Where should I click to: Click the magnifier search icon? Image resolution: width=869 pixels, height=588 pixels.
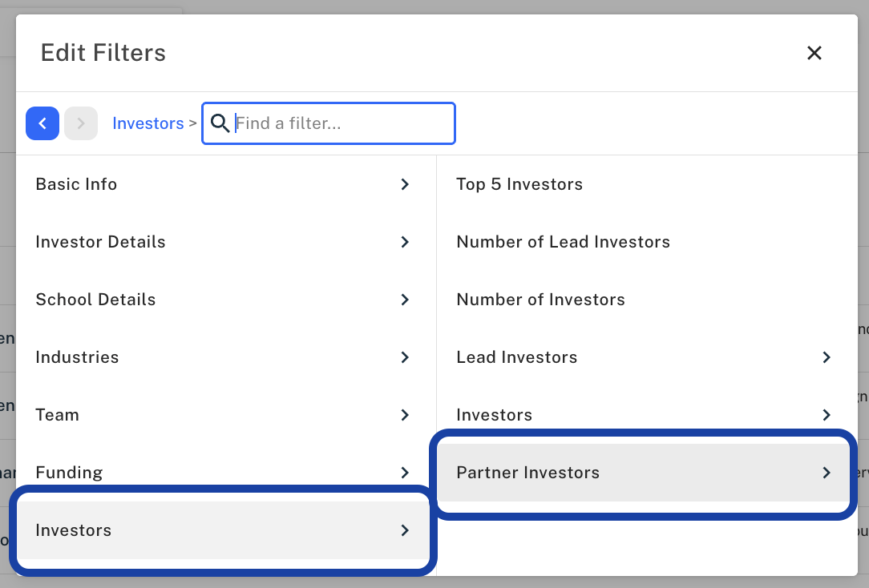(220, 123)
